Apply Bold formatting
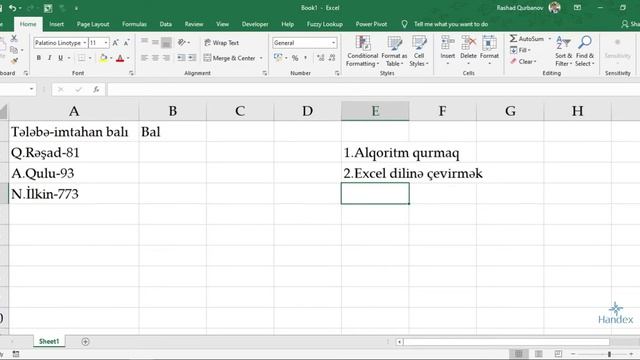The image size is (640, 360). 39,58
